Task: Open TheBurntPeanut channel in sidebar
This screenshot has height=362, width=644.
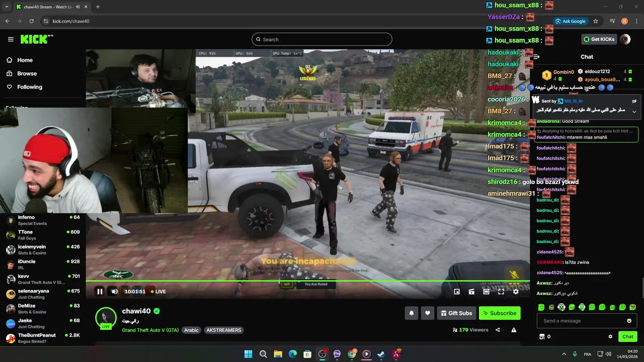Action: 43,338
